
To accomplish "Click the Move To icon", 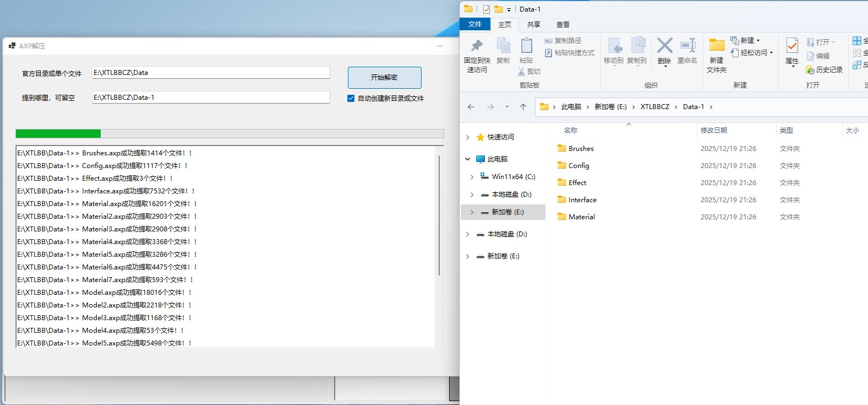I will pyautogui.click(x=614, y=46).
